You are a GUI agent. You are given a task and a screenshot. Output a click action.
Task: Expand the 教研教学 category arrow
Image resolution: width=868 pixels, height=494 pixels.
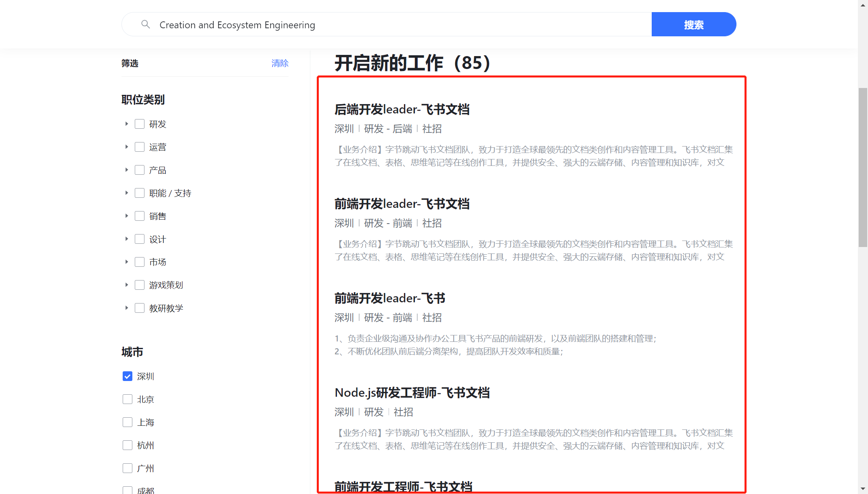click(126, 308)
